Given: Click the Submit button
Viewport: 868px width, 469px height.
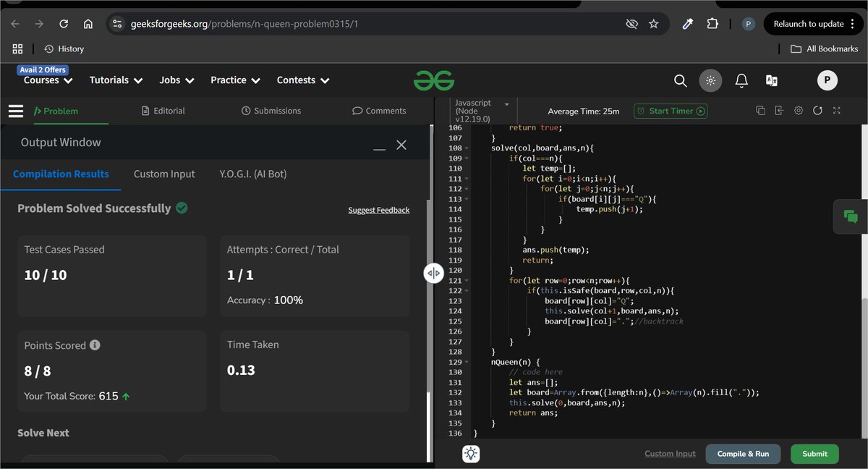Looking at the screenshot, I should (814, 454).
